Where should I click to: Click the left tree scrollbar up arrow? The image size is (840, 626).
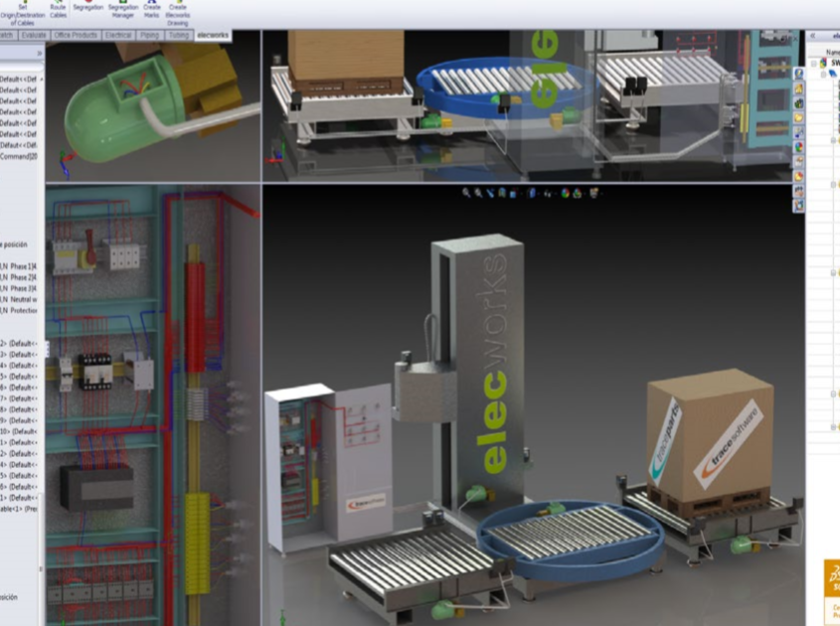click(41, 78)
